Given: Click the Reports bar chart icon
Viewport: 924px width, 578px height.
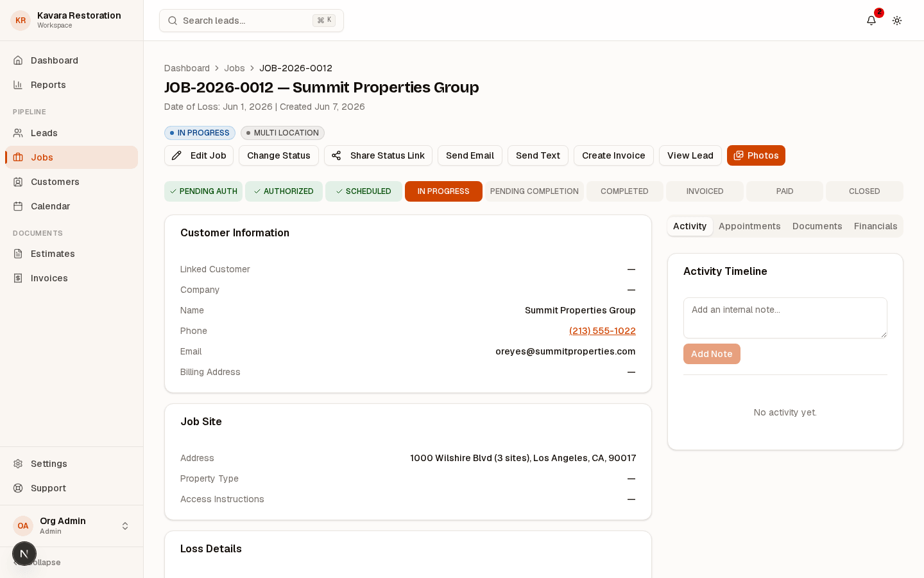Looking at the screenshot, I should [x=18, y=85].
